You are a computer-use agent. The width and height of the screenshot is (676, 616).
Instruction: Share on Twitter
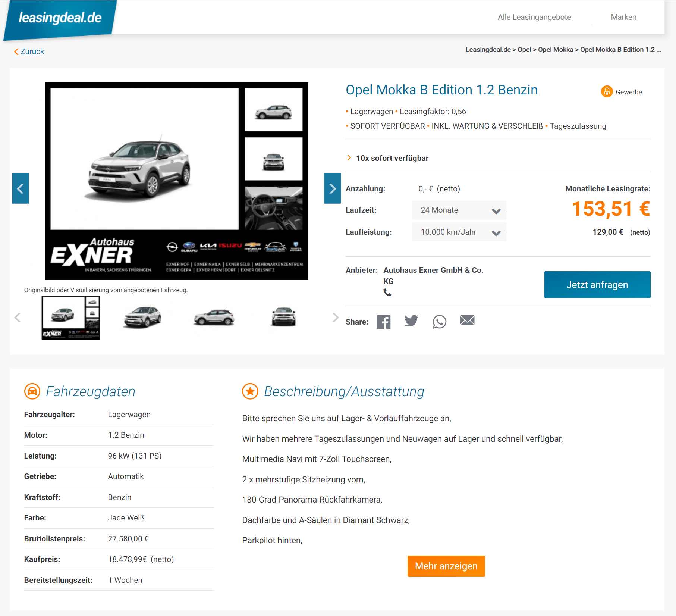(411, 321)
